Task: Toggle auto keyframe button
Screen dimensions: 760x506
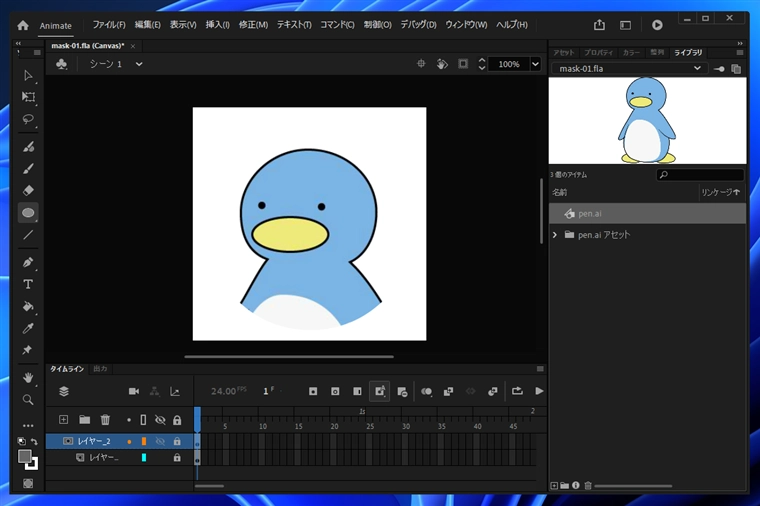Action: coord(380,391)
